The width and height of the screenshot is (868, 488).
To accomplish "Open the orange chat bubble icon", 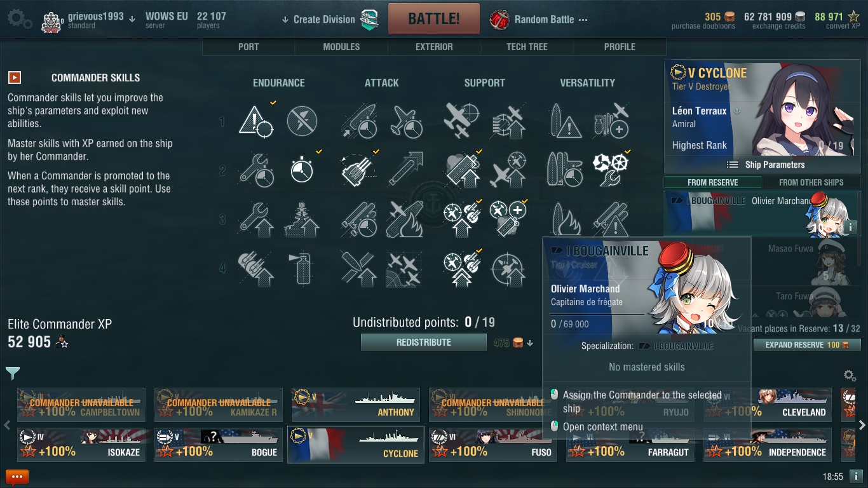I will [x=17, y=477].
